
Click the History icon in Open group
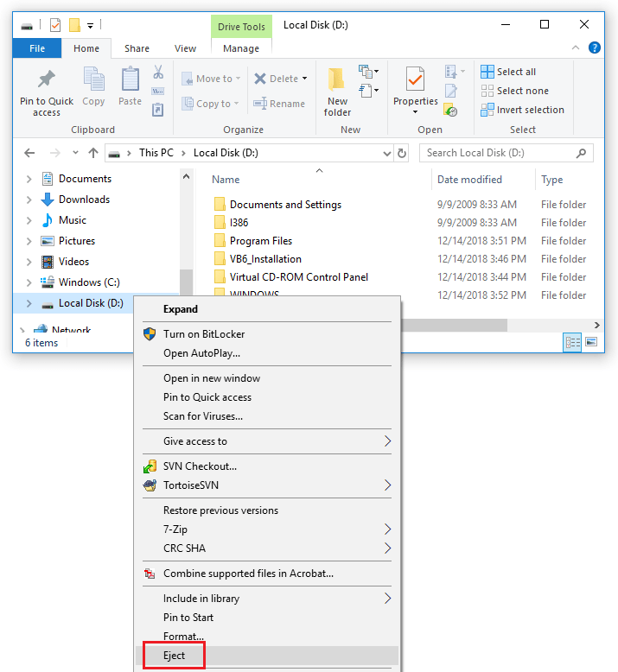point(450,110)
